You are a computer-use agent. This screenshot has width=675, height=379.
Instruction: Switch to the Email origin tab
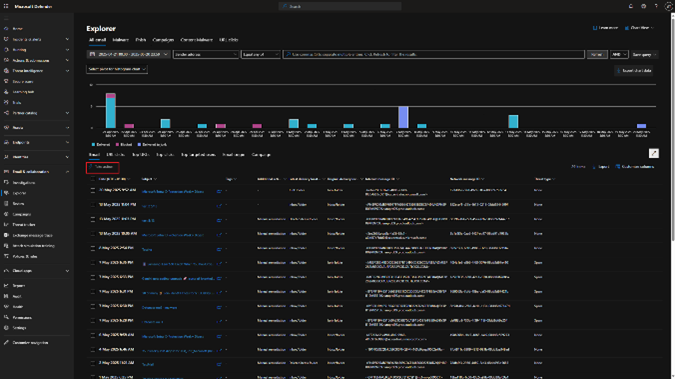pos(233,155)
